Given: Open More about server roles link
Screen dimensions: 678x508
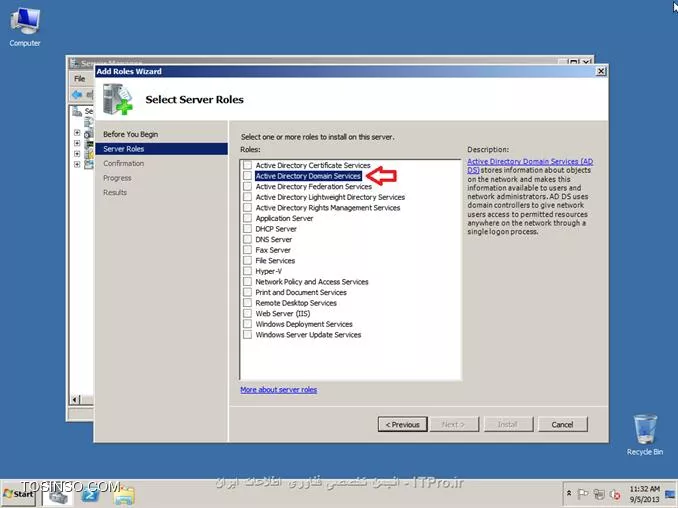Looking at the screenshot, I should point(278,390).
